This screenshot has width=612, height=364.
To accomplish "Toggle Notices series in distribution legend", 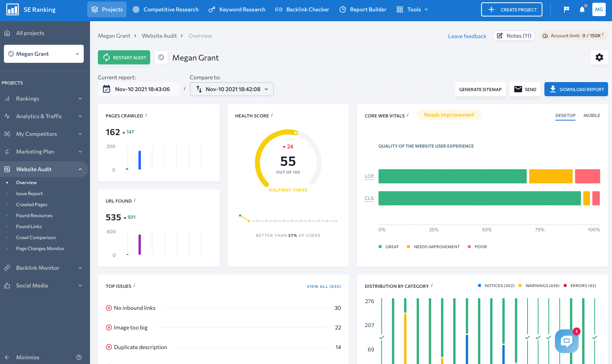I will tap(496, 285).
